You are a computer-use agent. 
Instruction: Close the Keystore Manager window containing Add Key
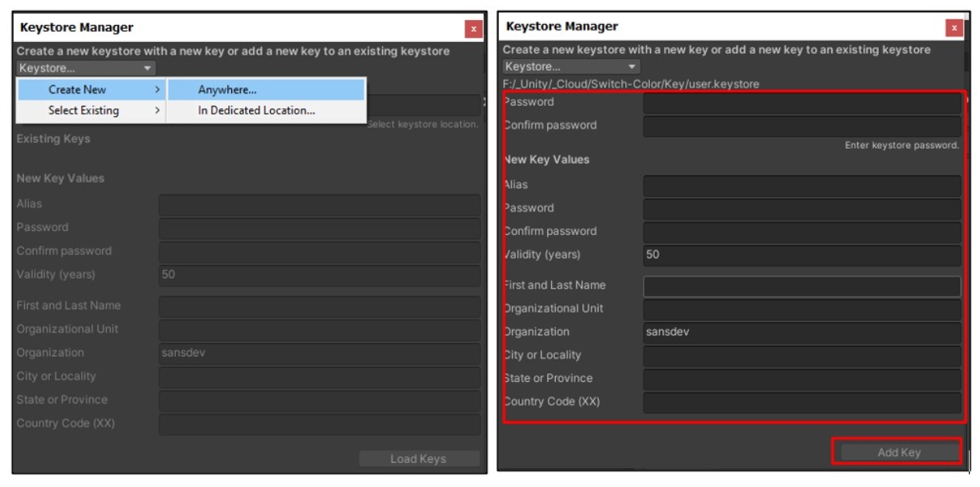[954, 28]
